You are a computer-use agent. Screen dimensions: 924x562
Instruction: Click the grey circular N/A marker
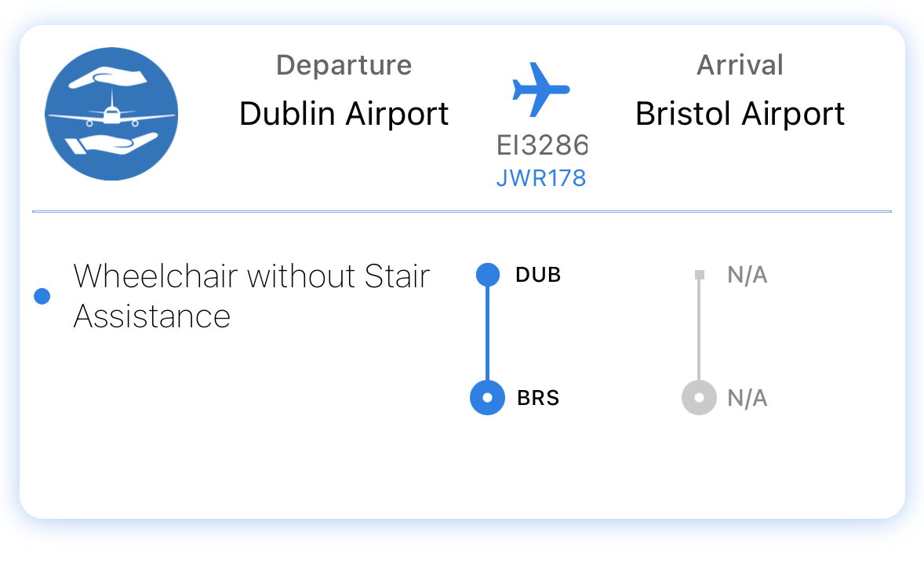click(699, 397)
